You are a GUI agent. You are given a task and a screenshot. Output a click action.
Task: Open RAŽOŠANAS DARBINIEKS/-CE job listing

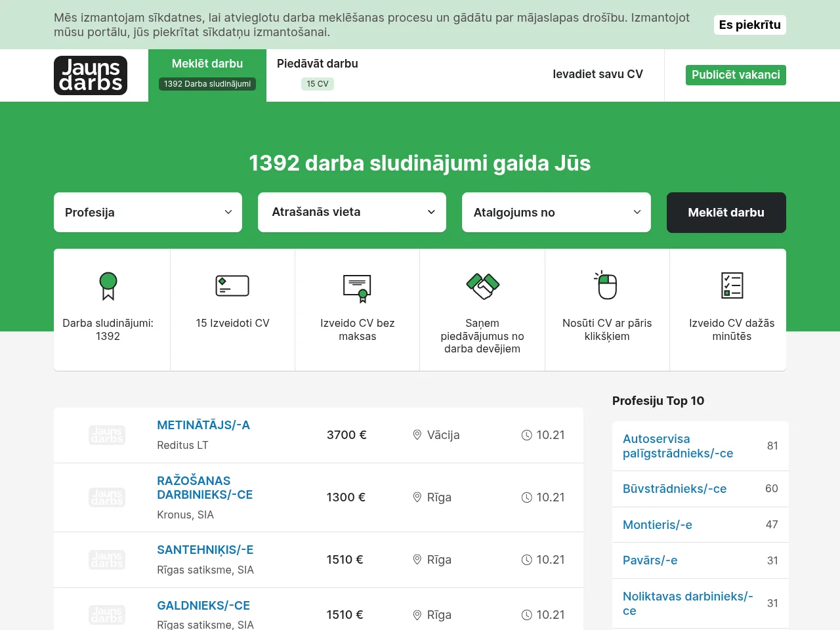pyautogui.click(x=205, y=488)
